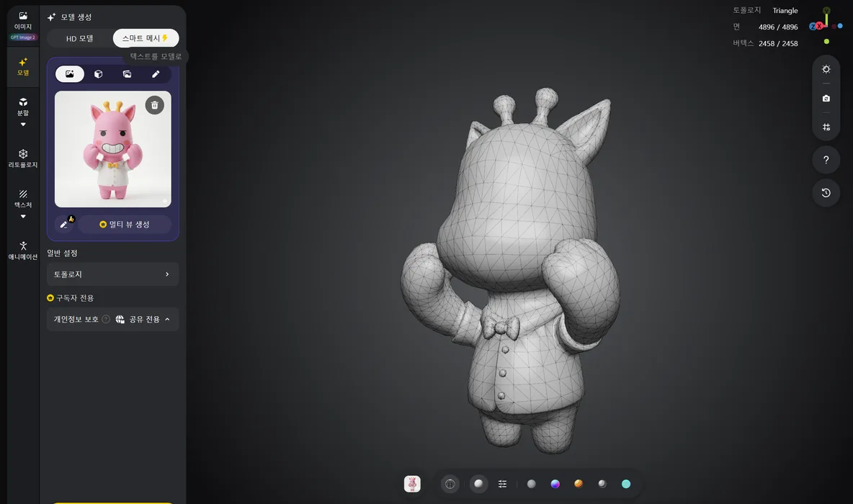Click the 개인정보 보호 help question icon
Screen dimensions: 853x504
coord(106,319)
